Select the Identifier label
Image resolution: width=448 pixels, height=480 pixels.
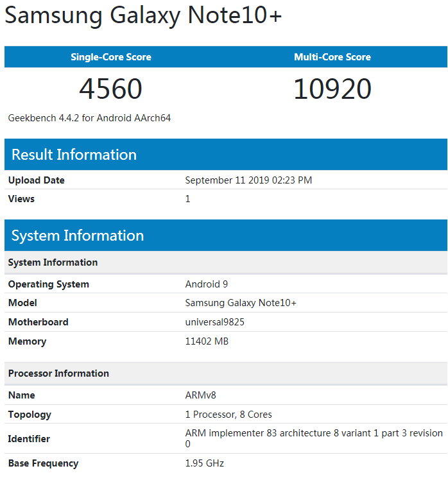point(29,439)
